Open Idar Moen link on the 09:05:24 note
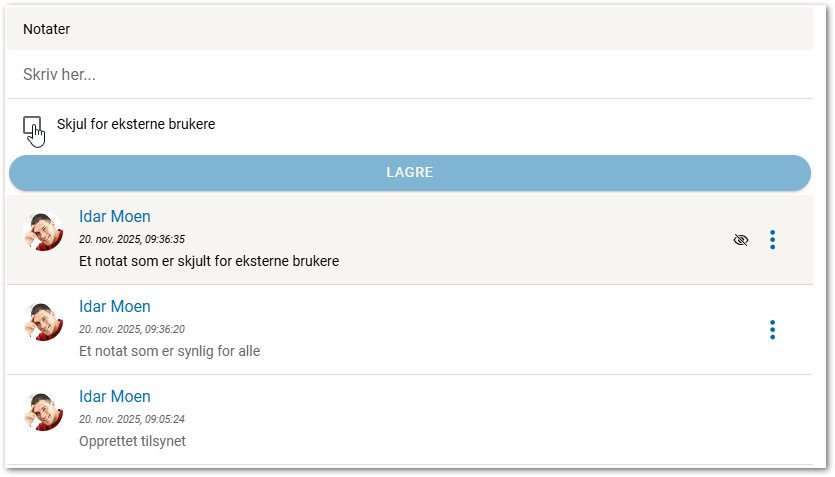The height and width of the screenshot is (477, 835). pos(115,397)
